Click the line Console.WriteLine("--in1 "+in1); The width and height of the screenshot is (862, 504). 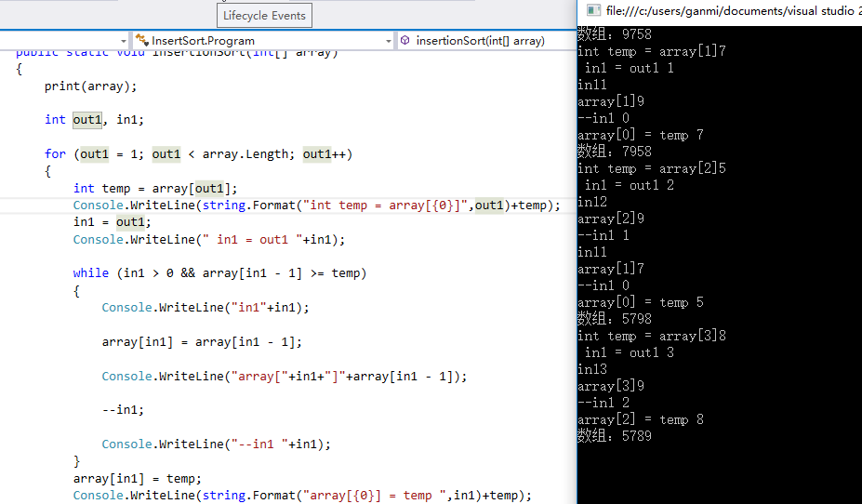point(217,444)
